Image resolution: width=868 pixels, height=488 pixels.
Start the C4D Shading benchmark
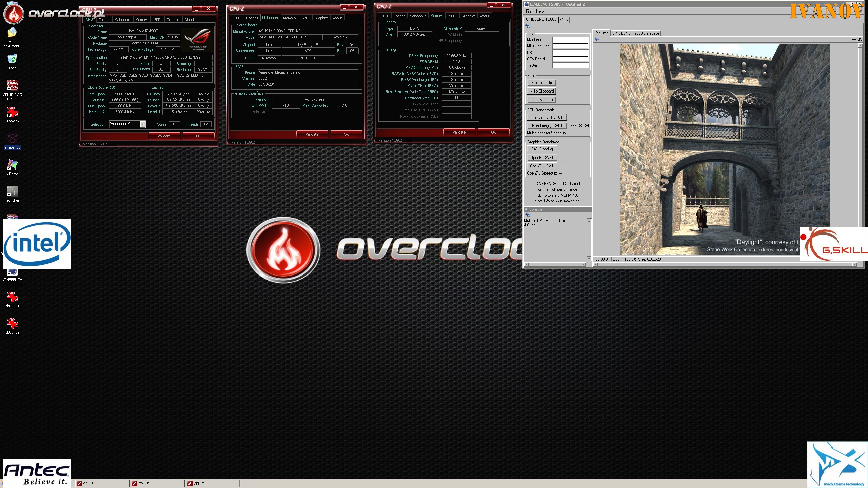coord(542,149)
